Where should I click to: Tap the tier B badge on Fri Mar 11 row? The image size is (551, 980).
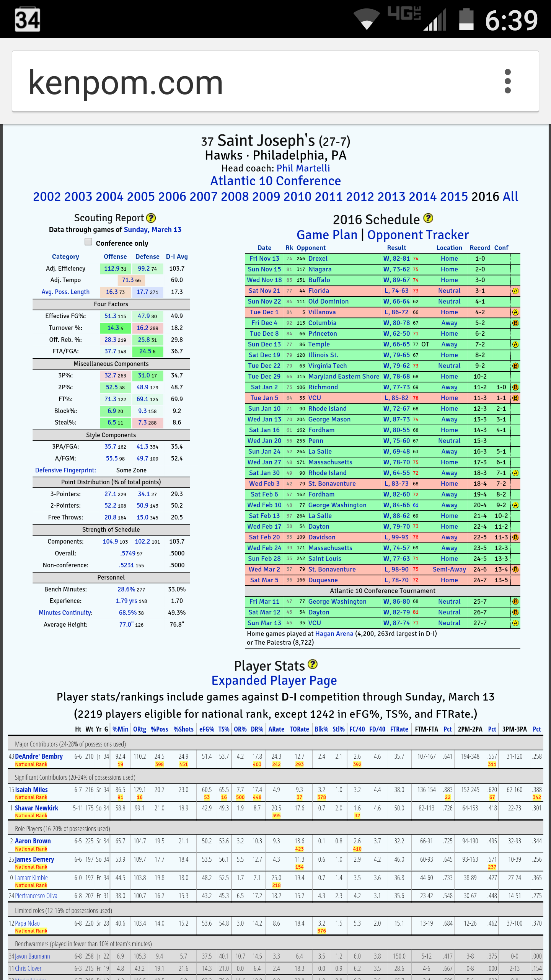click(x=515, y=602)
